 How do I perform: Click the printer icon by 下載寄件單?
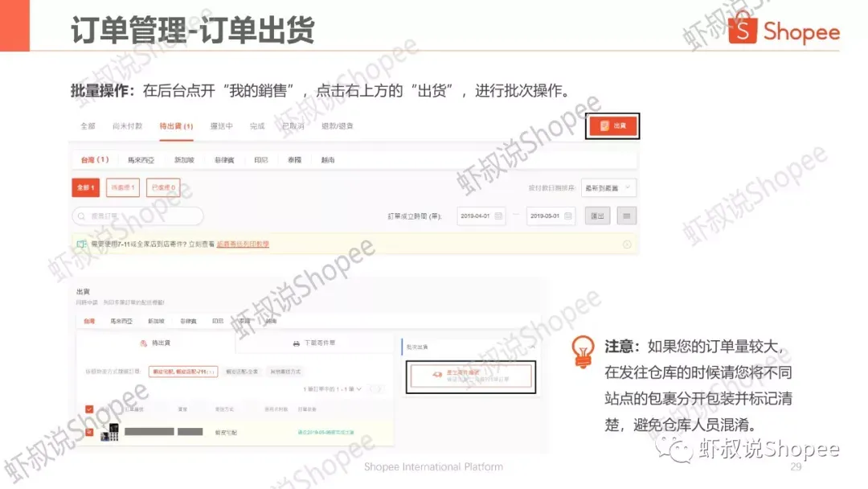coord(296,343)
